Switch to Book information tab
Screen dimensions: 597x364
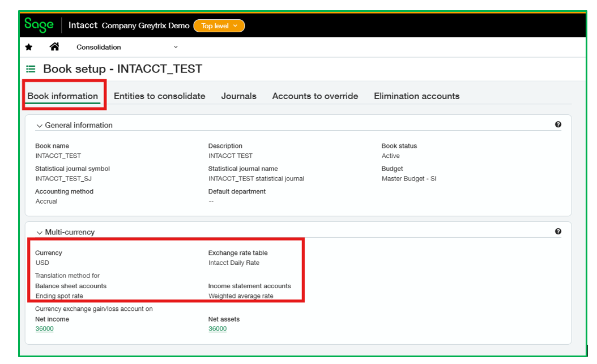tap(63, 96)
